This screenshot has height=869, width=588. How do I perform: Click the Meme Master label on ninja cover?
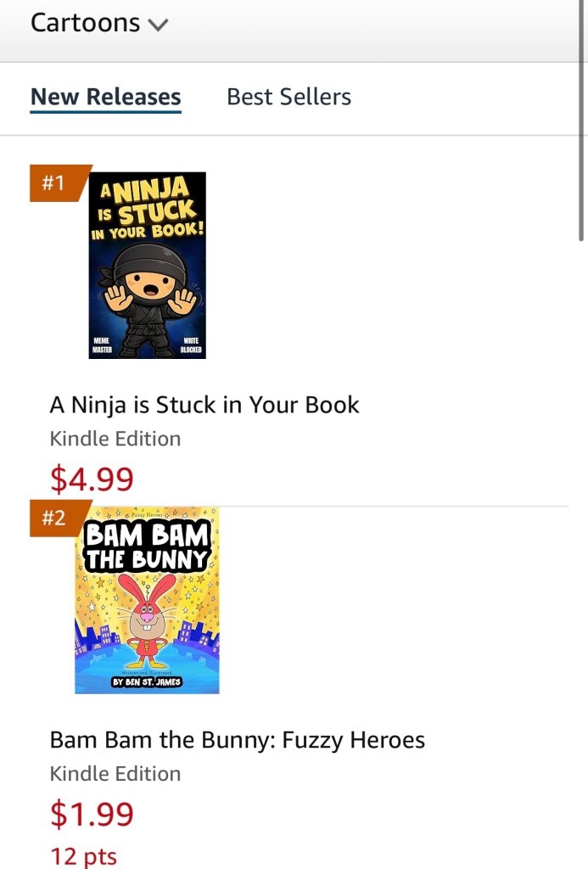pos(102,345)
